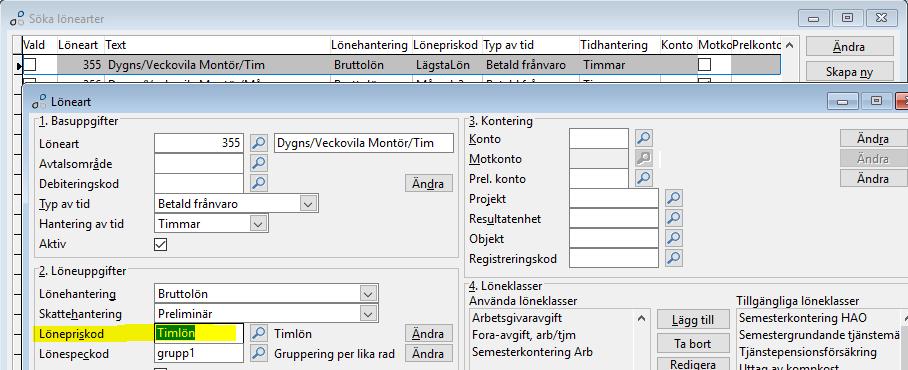Open lookup magnifier for Avtalsområde
The height and width of the screenshot is (370, 908).
click(259, 163)
